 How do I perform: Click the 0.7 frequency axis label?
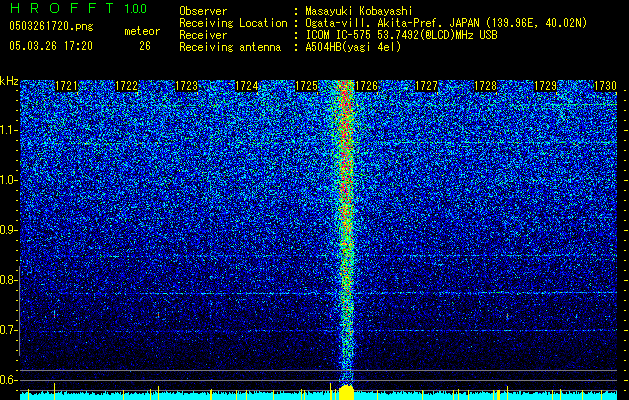[x=8, y=330]
